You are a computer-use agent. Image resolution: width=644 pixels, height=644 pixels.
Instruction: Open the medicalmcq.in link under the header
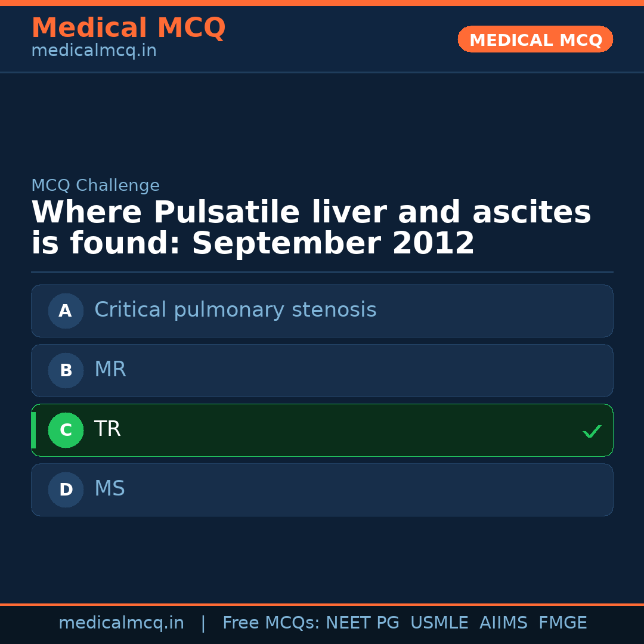click(x=94, y=51)
